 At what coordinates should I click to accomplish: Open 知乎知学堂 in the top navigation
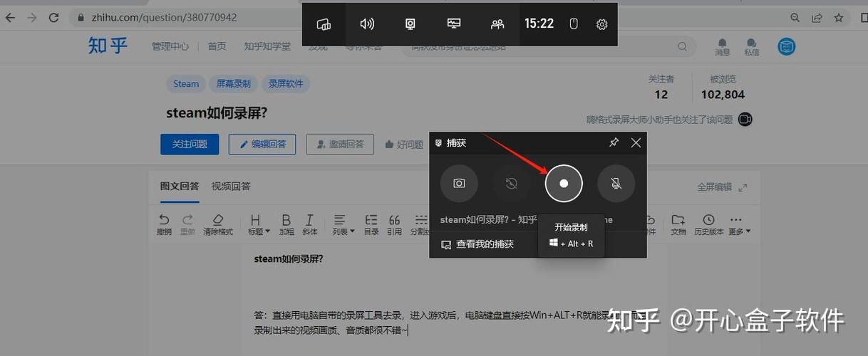click(x=267, y=46)
